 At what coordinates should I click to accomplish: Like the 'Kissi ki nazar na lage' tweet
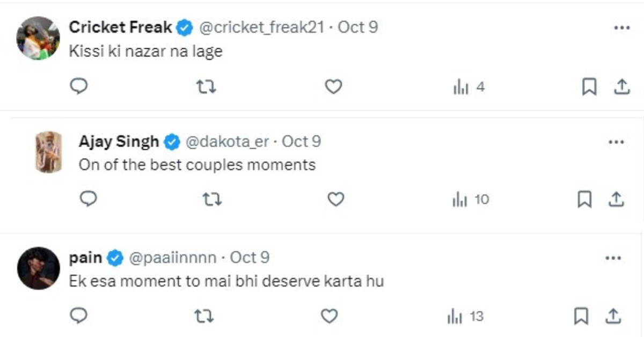334,86
